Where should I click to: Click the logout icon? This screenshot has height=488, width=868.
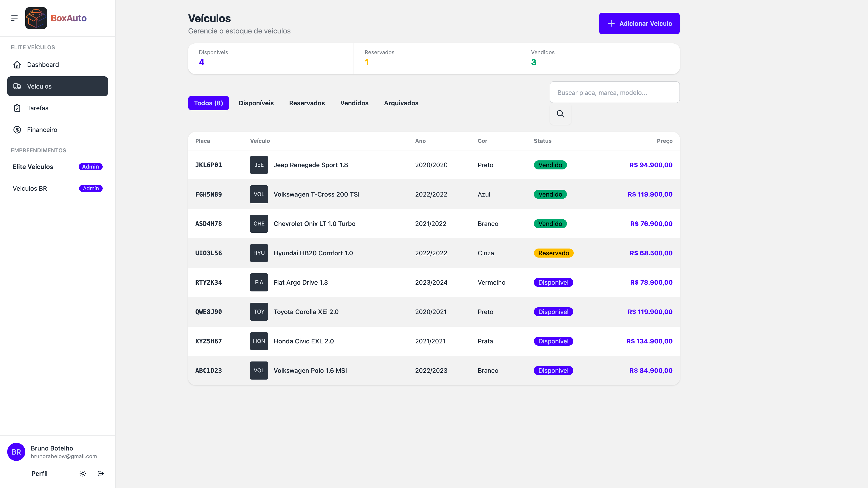pyautogui.click(x=100, y=474)
